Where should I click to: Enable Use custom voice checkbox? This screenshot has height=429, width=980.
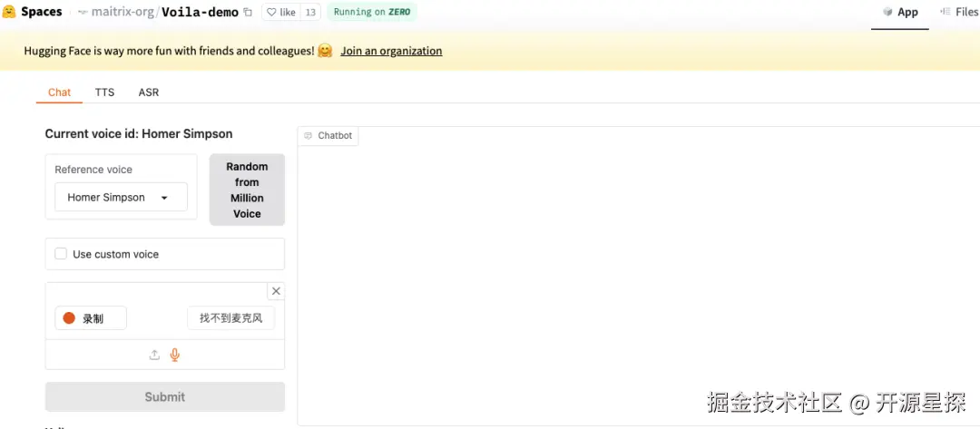pos(61,254)
